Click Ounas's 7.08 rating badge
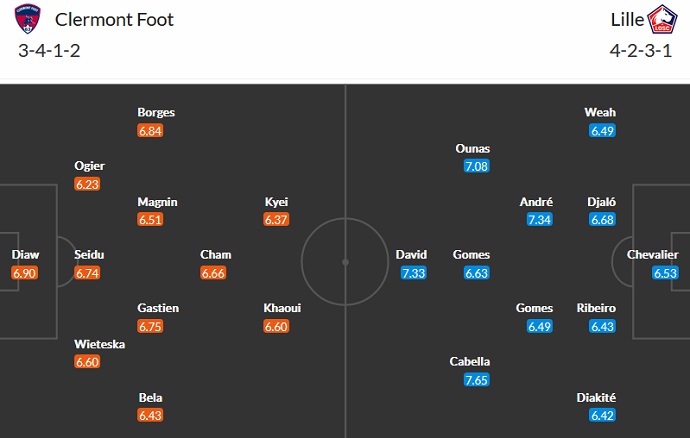Image resolution: width=690 pixels, height=438 pixels. point(476,166)
